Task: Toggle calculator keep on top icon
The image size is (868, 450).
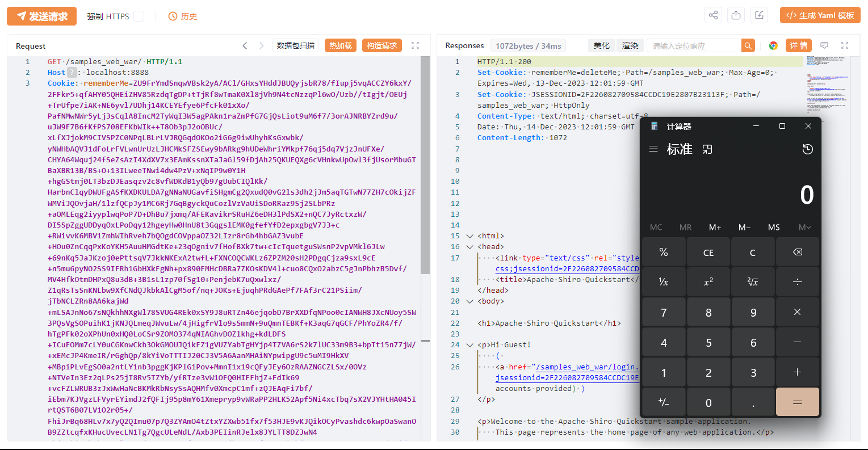Action: pos(707,149)
